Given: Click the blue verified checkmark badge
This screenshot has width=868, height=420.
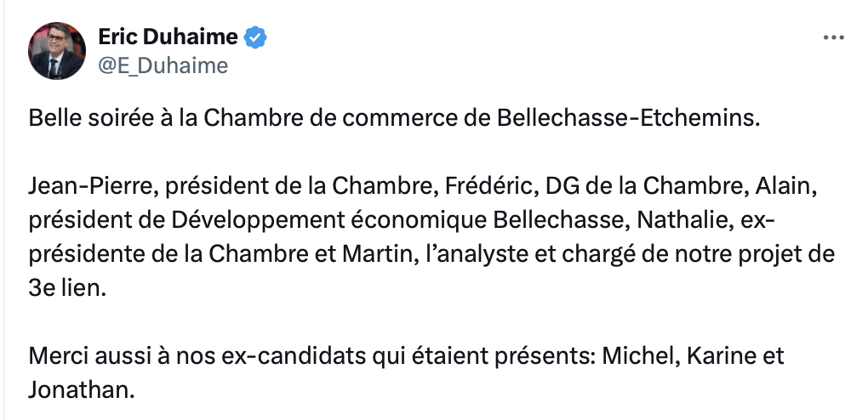Looking at the screenshot, I should pyautogui.click(x=255, y=37).
